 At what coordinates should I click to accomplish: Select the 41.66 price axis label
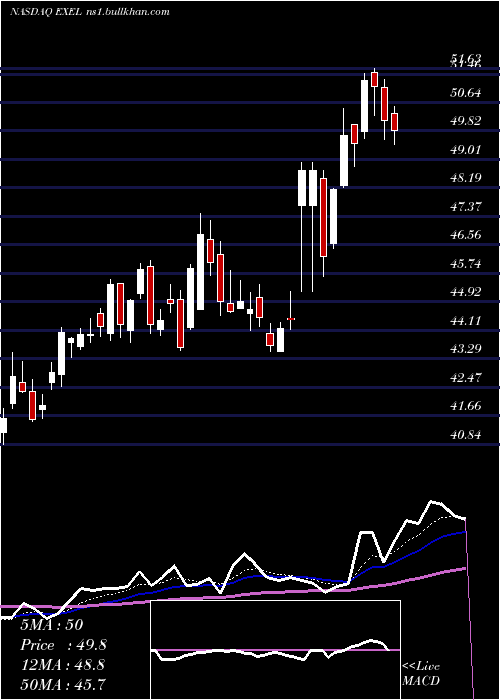[466, 405]
